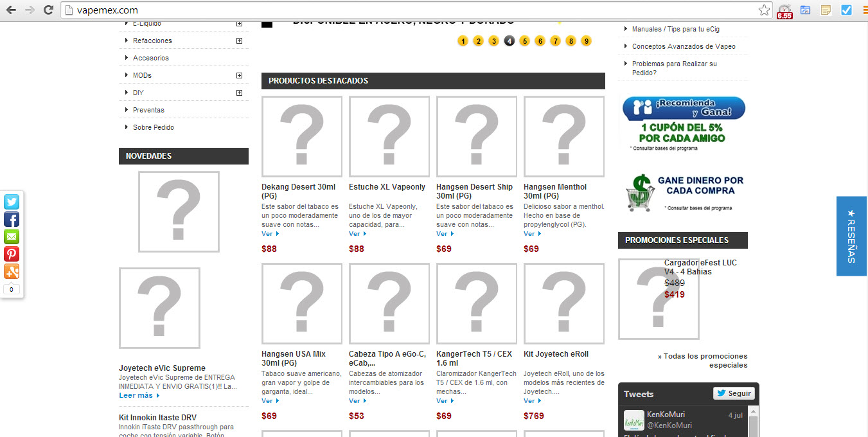Image resolution: width=868 pixels, height=437 pixels.
Task: Open the Accesorios category
Action: tap(150, 58)
